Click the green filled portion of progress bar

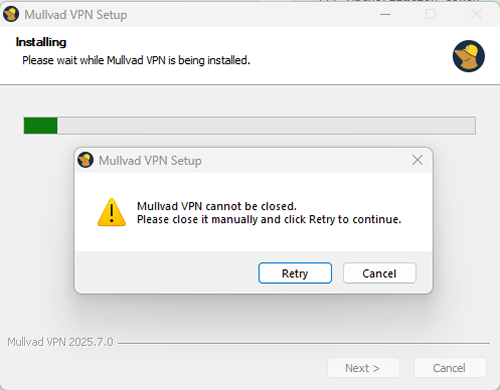tap(41, 126)
